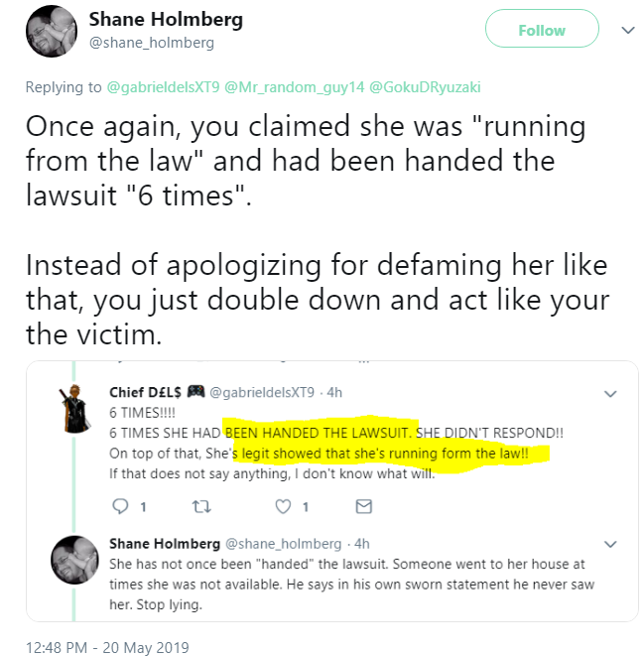
Task: Click the Shane Holmberg display name at top
Action: (165, 20)
